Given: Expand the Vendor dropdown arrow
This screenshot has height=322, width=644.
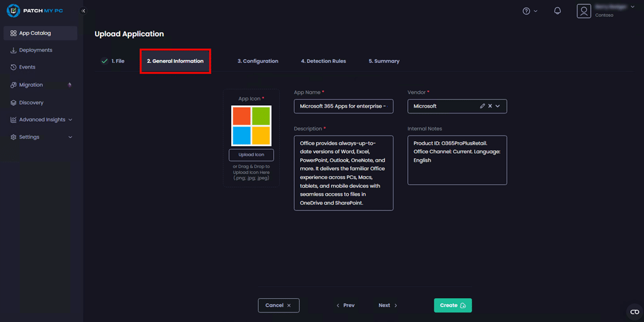Looking at the screenshot, I should pyautogui.click(x=498, y=106).
